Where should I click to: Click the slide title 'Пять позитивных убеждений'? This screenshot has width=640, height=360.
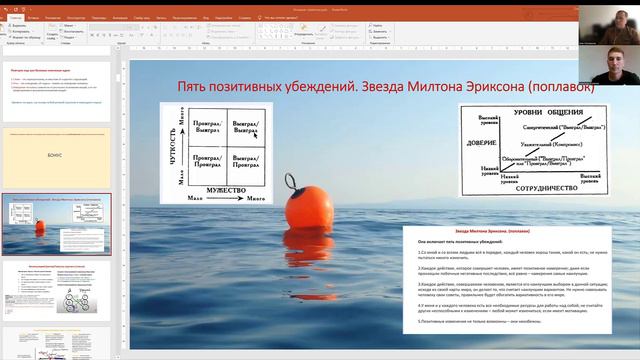386,87
